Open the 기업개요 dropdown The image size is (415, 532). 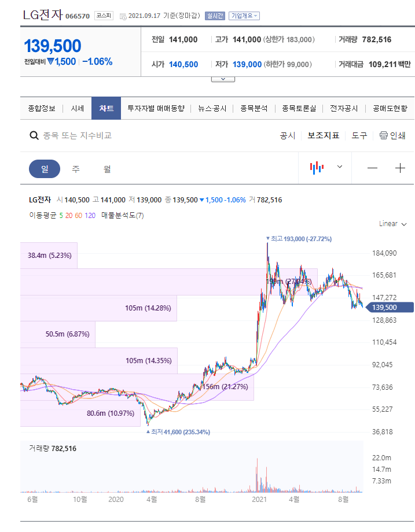tap(244, 16)
